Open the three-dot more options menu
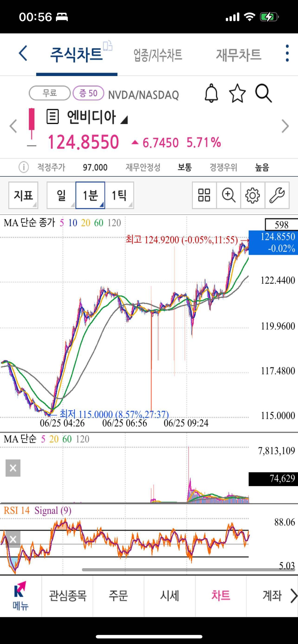 [x=287, y=53]
